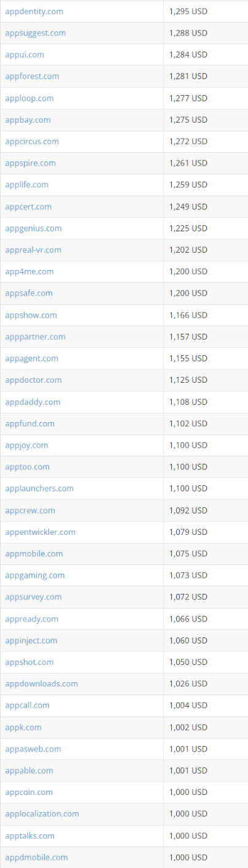Click the appentwickler.com link

41,532
